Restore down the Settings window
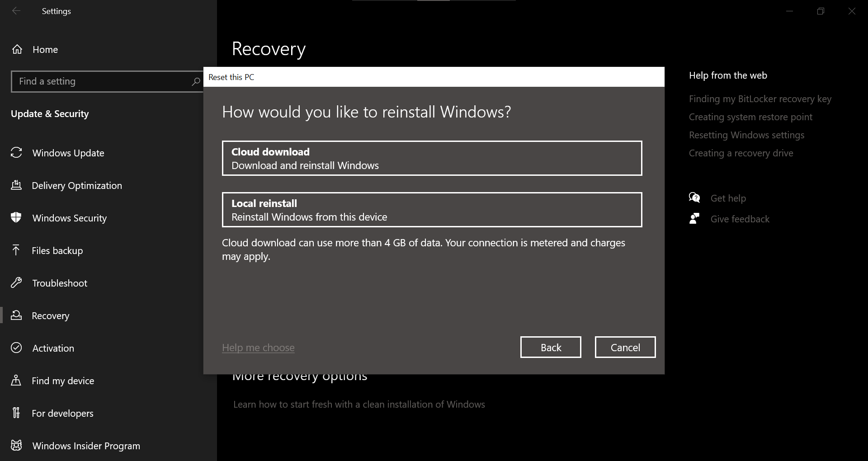 [821, 11]
